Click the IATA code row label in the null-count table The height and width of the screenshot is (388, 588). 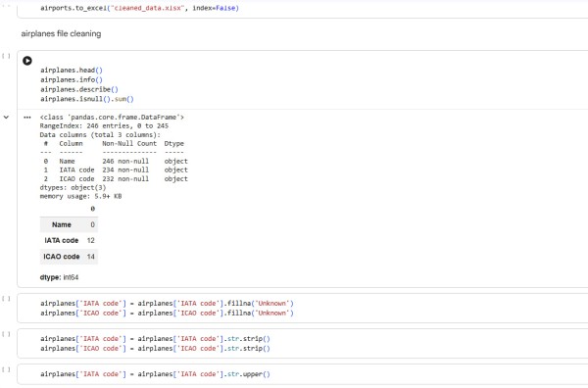pos(62,241)
